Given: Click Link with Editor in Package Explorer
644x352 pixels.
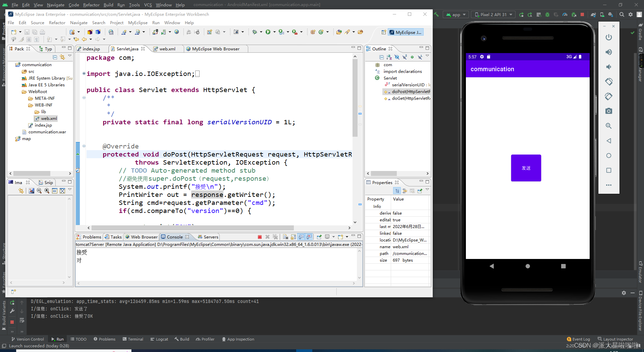Looking at the screenshot, I should [62, 57].
